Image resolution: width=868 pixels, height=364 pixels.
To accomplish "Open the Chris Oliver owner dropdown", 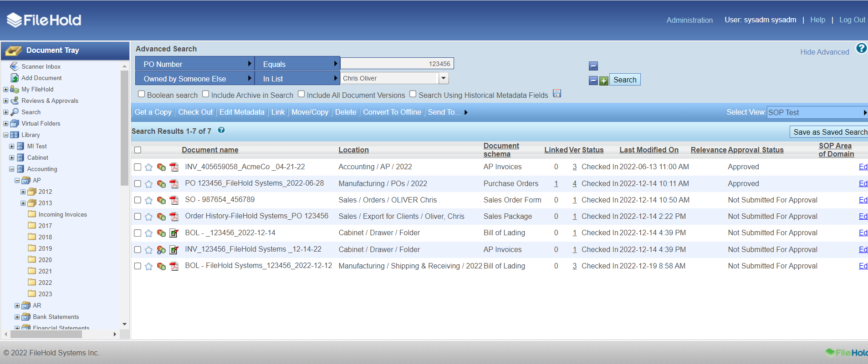I will [444, 78].
